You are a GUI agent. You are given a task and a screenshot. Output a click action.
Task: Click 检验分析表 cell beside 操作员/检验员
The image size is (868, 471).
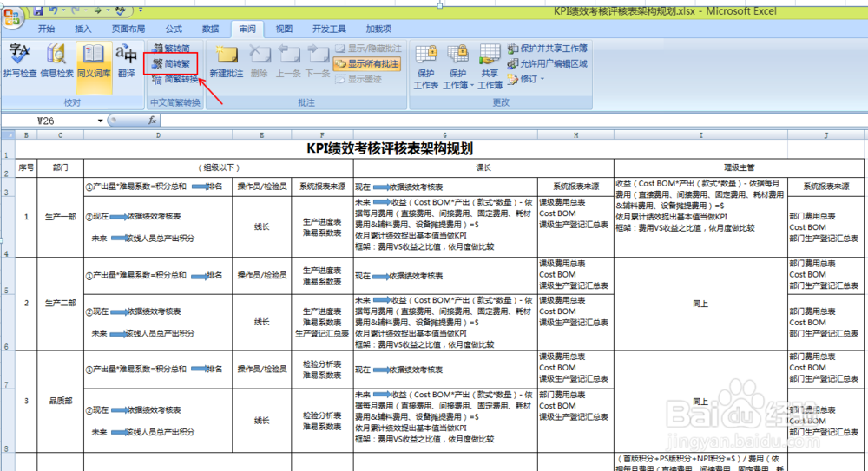coord(322,370)
